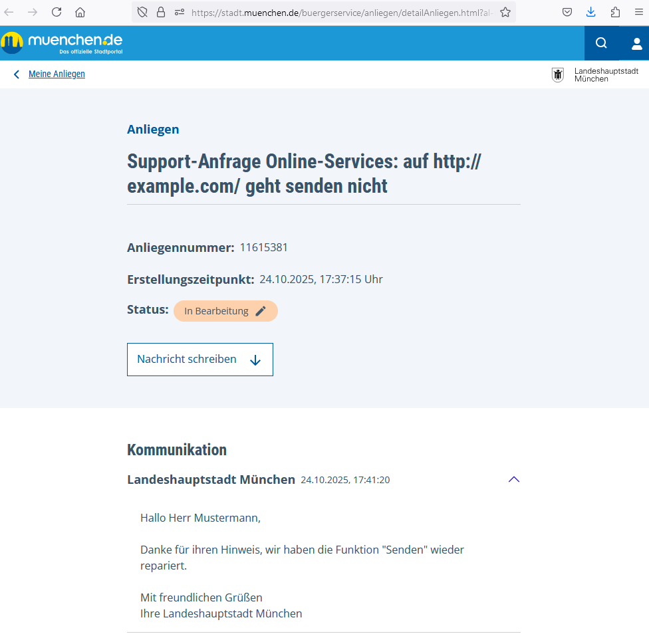Bookmark this page with the star icon
This screenshot has width=649, height=644.
click(x=505, y=11)
